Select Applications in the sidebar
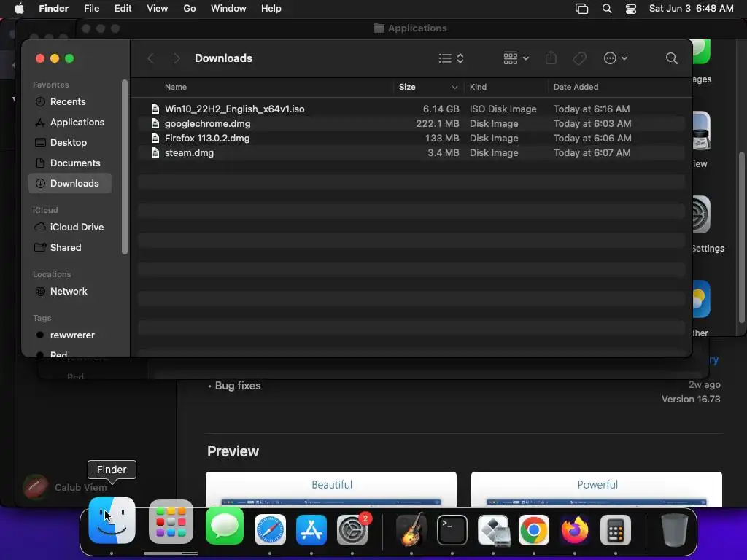This screenshot has height=560, width=747. (x=70, y=122)
